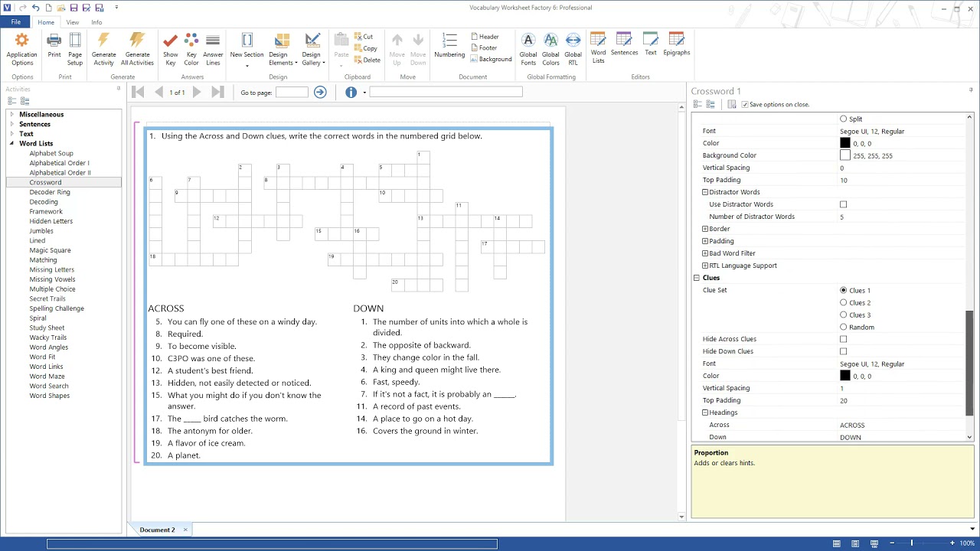The image size is (980, 551).
Task: Open Design Gallery
Action: [312, 49]
